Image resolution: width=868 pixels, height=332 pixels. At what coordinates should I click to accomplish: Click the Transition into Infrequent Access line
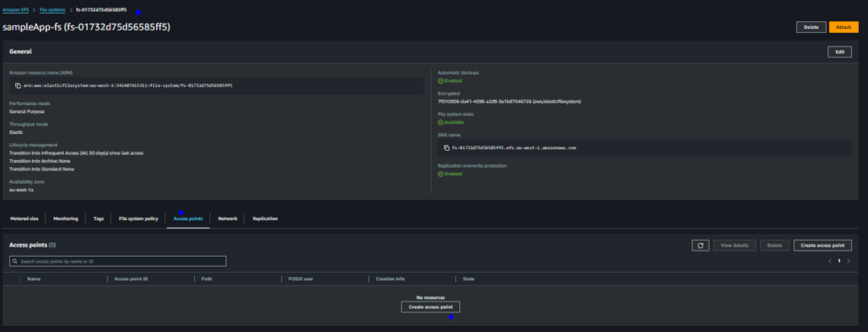(x=76, y=152)
